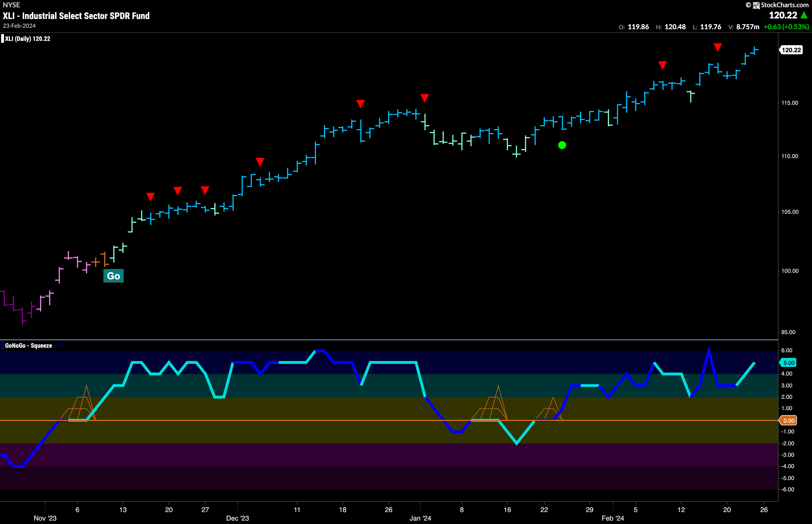
Task: Click the 'Feb '24' month label on axis
Action: point(613,518)
